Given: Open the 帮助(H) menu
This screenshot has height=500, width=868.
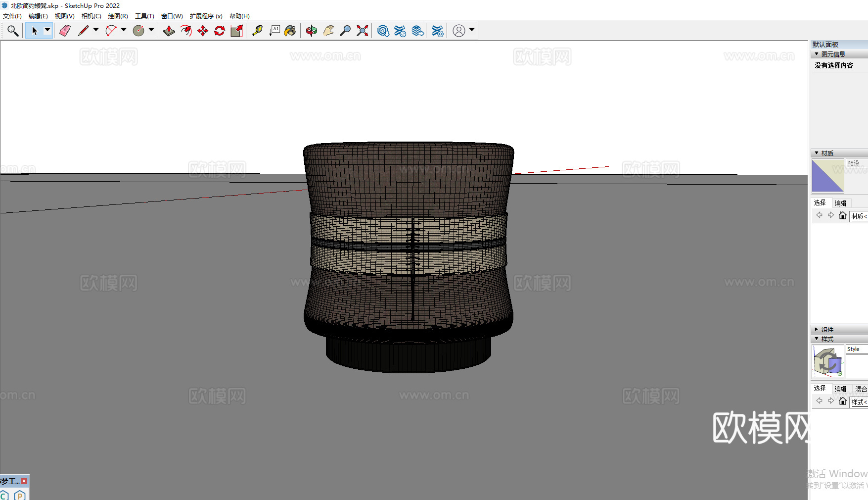Looking at the screenshot, I should [239, 16].
